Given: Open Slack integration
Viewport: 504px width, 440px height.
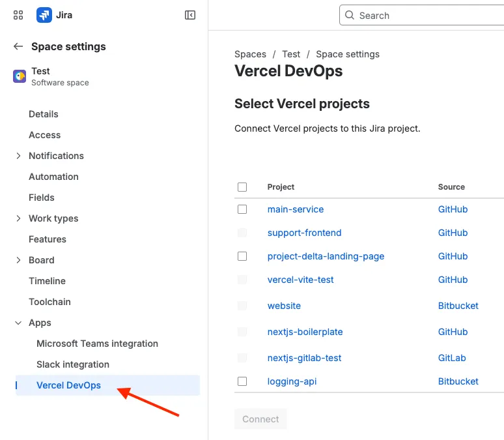Looking at the screenshot, I should pos(73,364).
